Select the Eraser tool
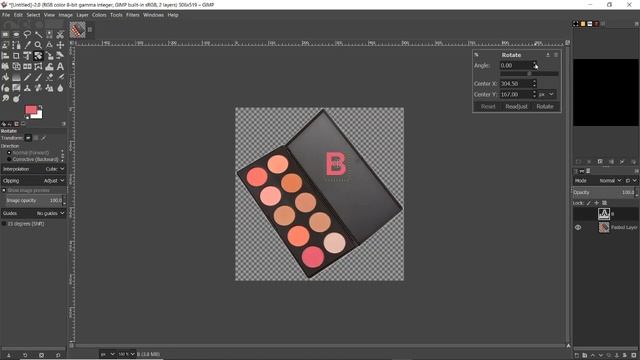 click(49, 77)
